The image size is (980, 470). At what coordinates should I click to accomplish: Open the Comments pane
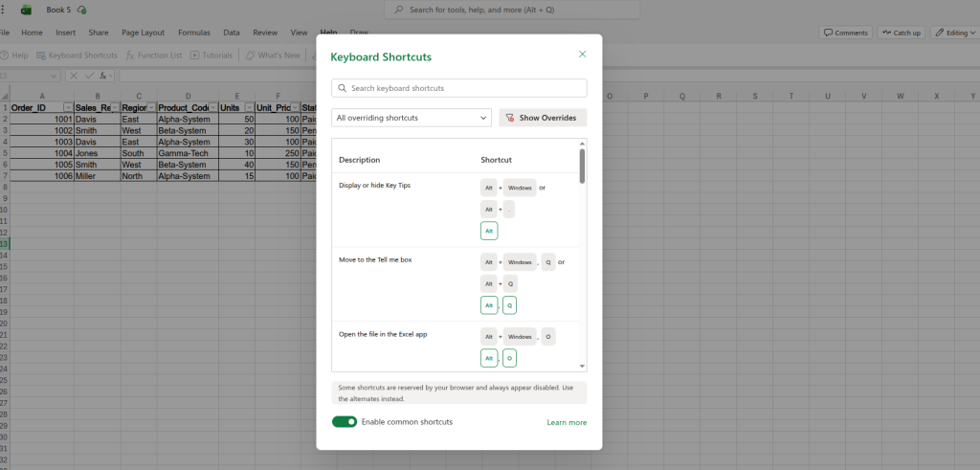pos(844,33)
